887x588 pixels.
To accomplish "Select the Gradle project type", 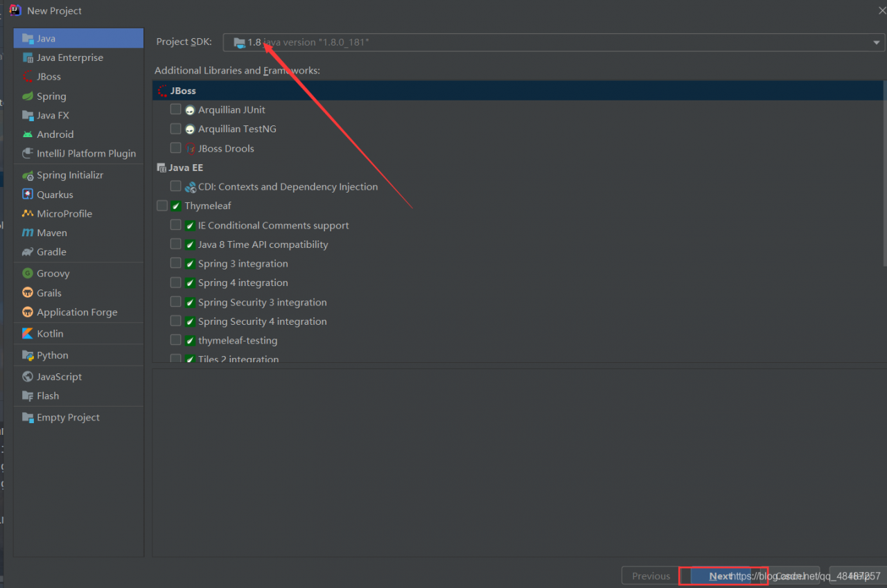I will (78, 252).
